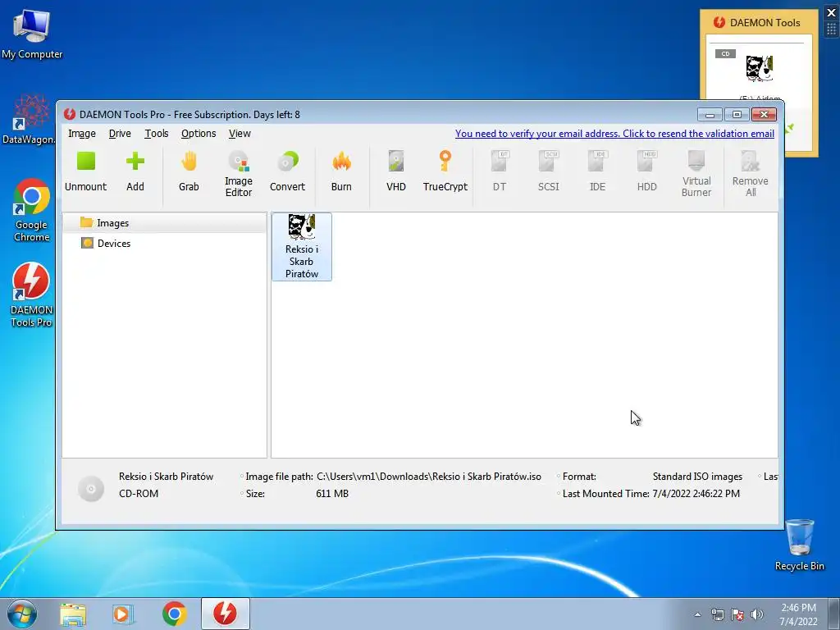Open the TrueCrypt tool
Viewport: 840px width, 630px height.
tap(445, 172)
